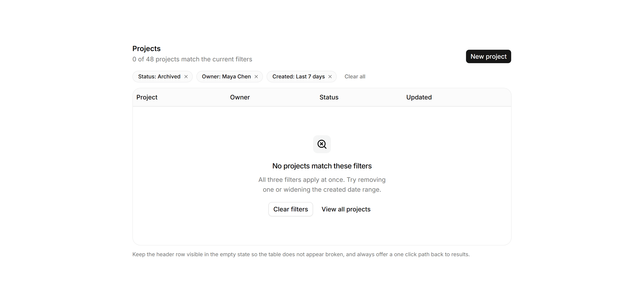
Task: Click 'No projects match these filters' heading
Action: coord(322,166)
